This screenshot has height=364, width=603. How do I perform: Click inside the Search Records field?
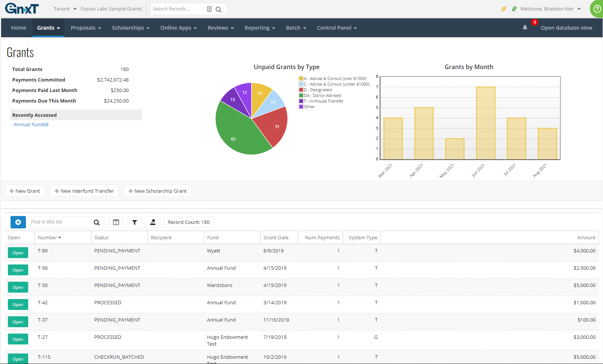[x=177, y=9]
